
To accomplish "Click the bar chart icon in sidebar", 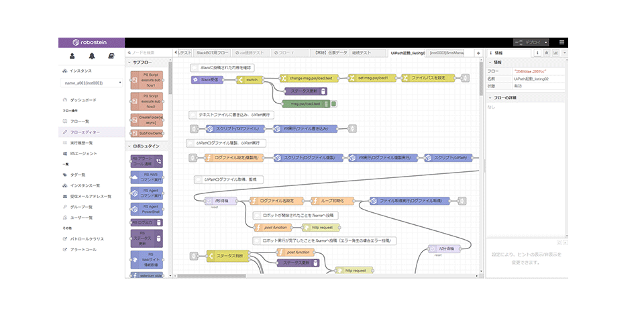I will pos(555,53).
